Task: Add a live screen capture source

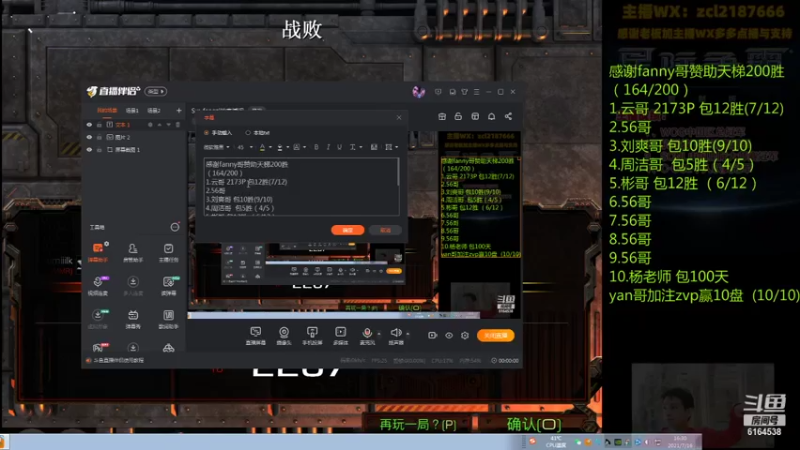Action: (x=256, y=336)
